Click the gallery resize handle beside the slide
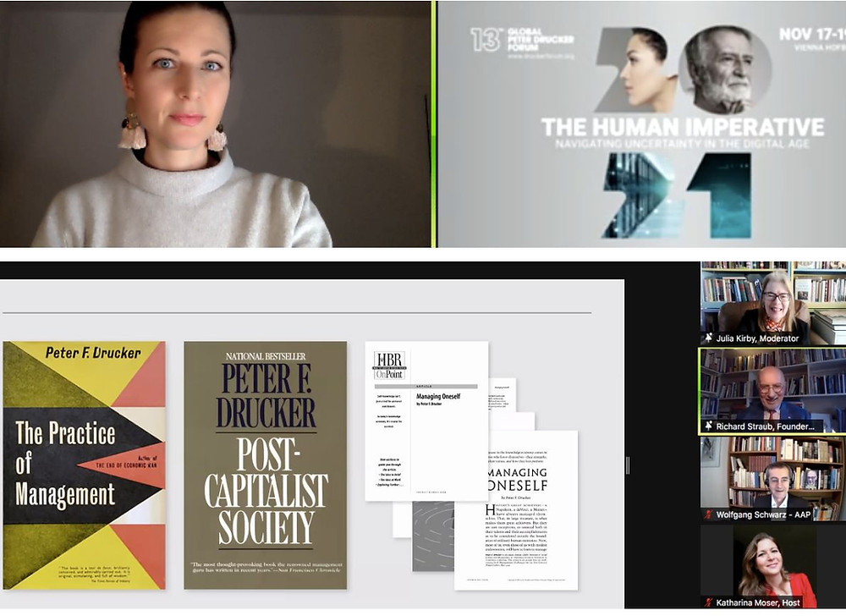Screen dimensions: 846x616 tap(628, 465)
